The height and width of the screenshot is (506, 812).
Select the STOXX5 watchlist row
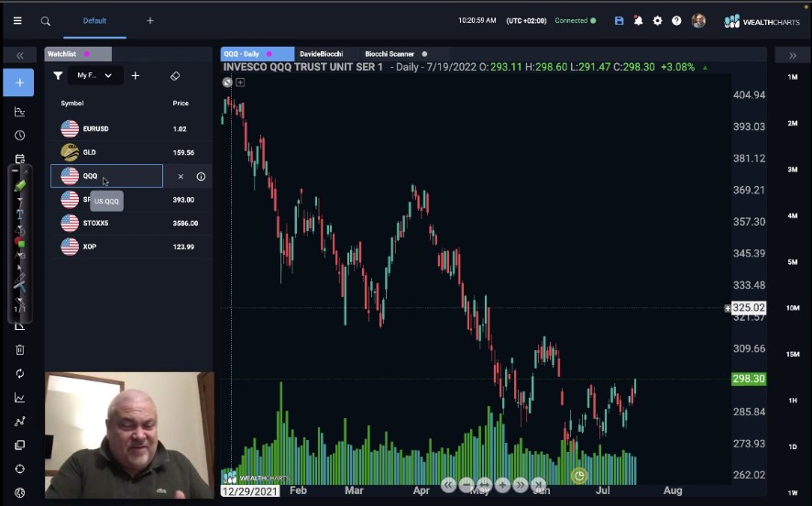click(132, 224)
